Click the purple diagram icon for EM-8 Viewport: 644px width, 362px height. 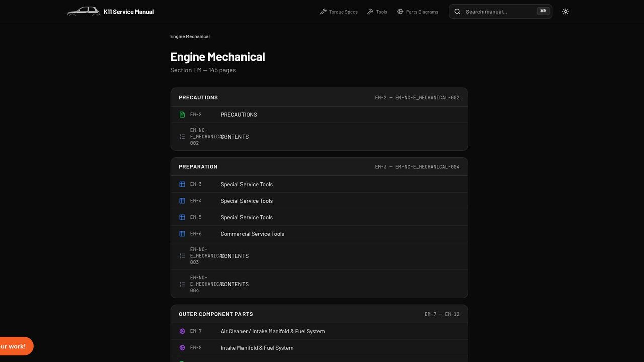(182, 348)
